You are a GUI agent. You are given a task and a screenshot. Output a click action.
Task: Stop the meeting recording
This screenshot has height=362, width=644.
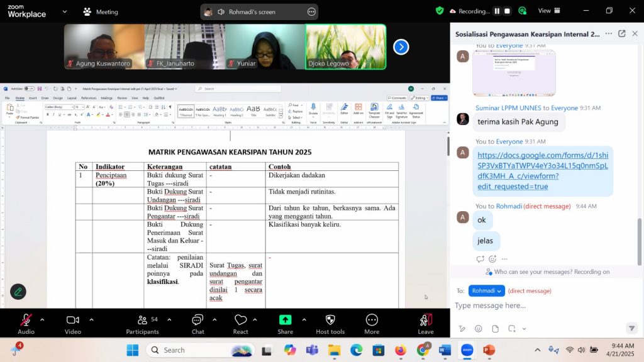507,11
